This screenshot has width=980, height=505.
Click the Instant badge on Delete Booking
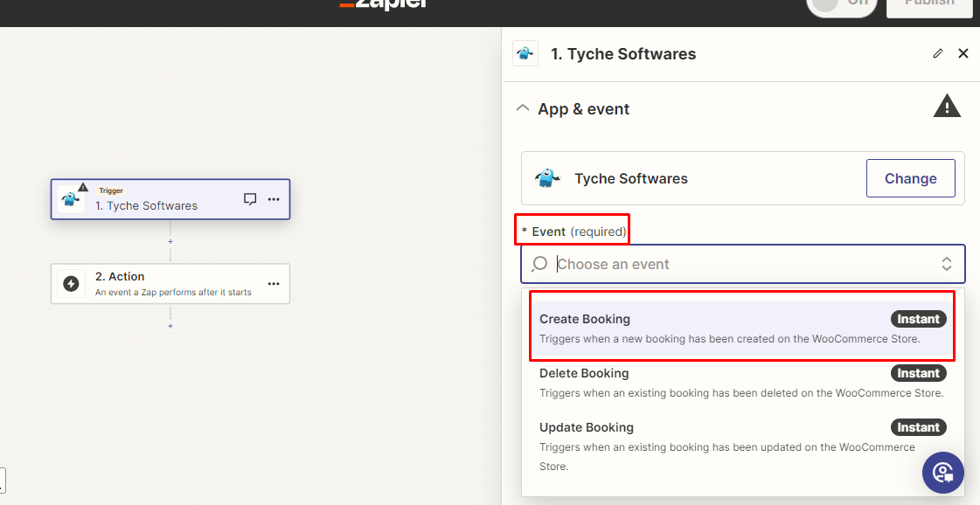click(918, 373)
